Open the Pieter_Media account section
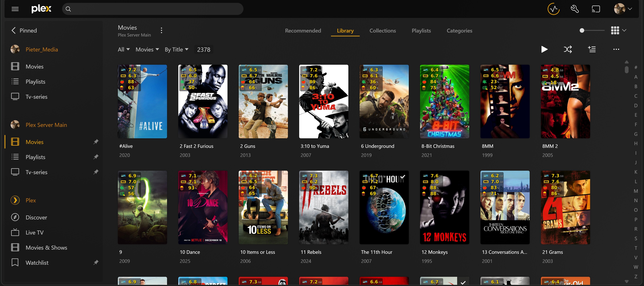Image resolution: width=644 pixels, height=286 pixels. (41, 49)
